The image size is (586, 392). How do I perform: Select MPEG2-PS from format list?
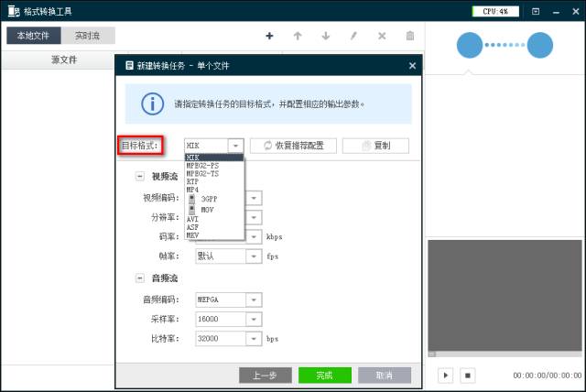point(202,165)
